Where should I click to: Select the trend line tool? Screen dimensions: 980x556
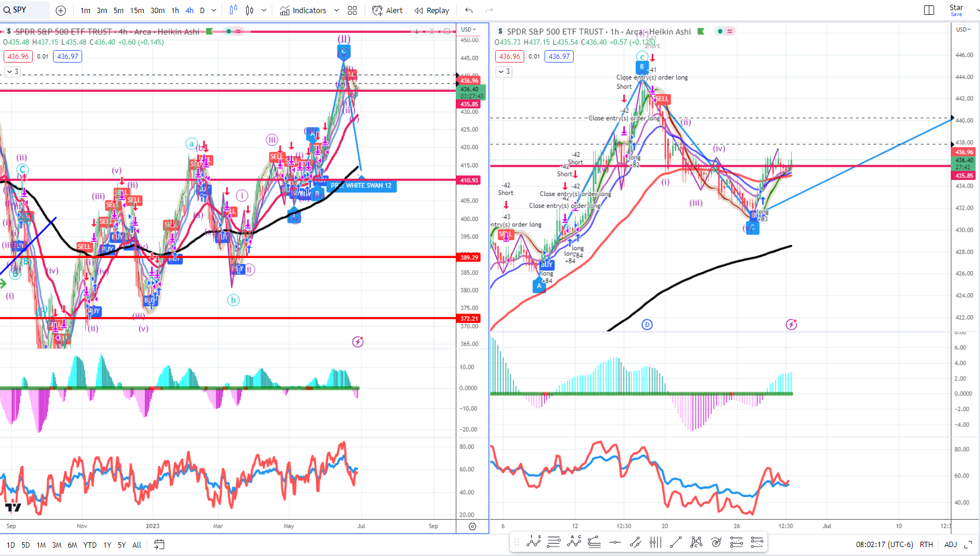click(676, 542)
